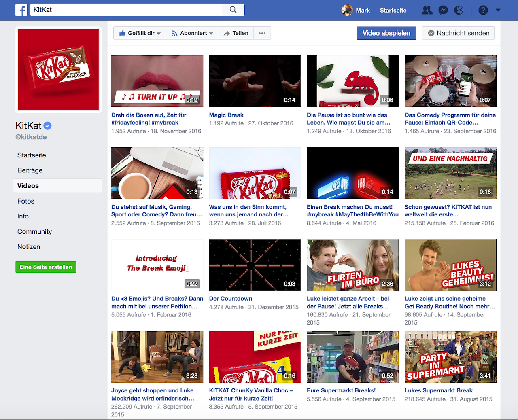Viewport: 518px width, 420px height.
Task: Open the Magic Break video thumbnail
Action: 255,81
